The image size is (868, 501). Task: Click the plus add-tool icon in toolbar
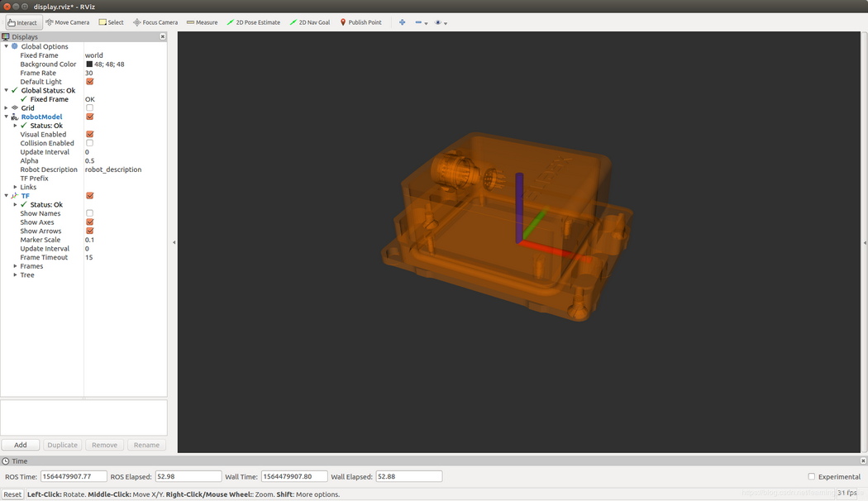click(403, 22)
